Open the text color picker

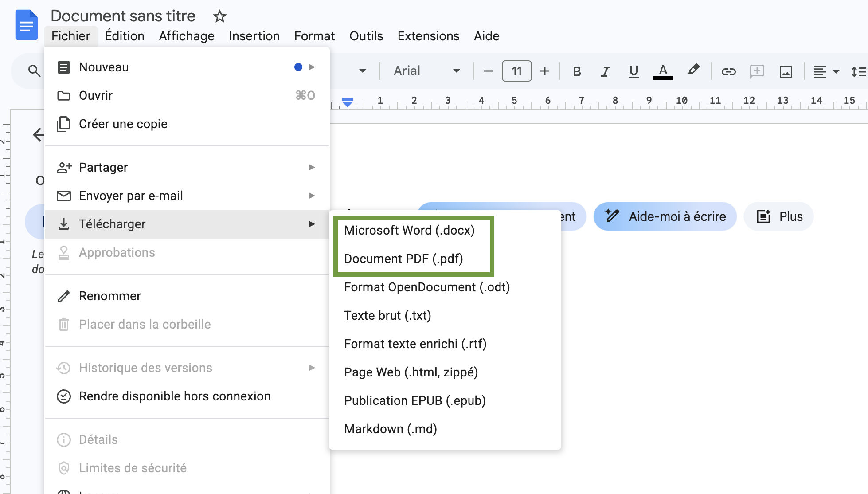tap(662, 71)
